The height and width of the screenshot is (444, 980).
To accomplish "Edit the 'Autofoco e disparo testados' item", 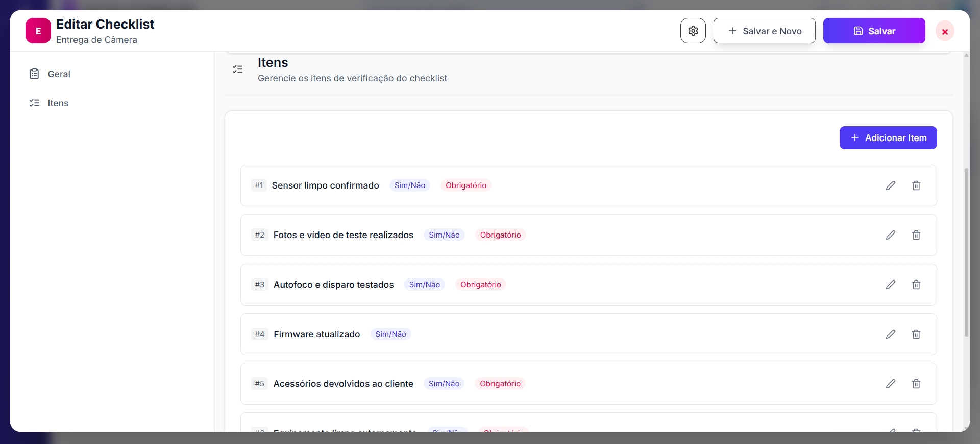I will coord(890,285).
